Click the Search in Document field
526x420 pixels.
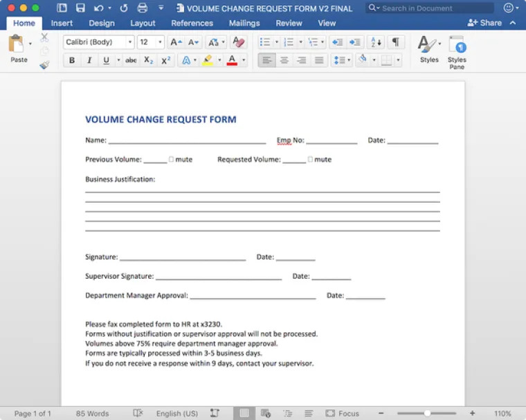433,8
